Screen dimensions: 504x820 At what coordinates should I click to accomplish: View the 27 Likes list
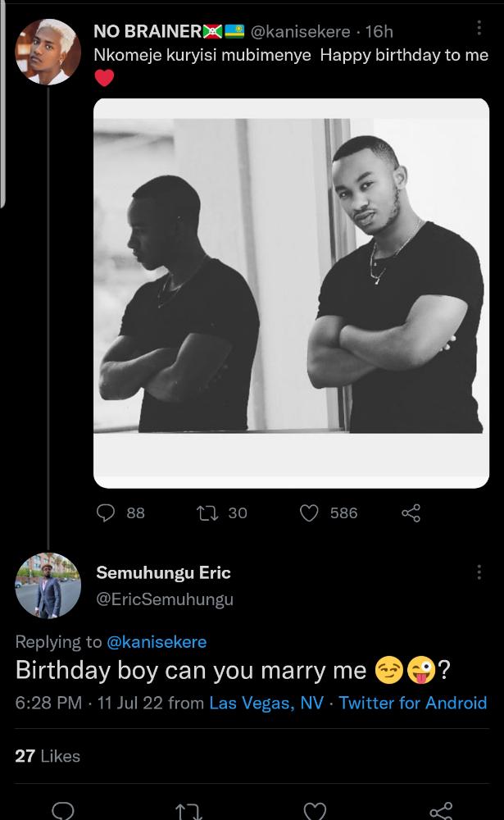click(48, 756)
